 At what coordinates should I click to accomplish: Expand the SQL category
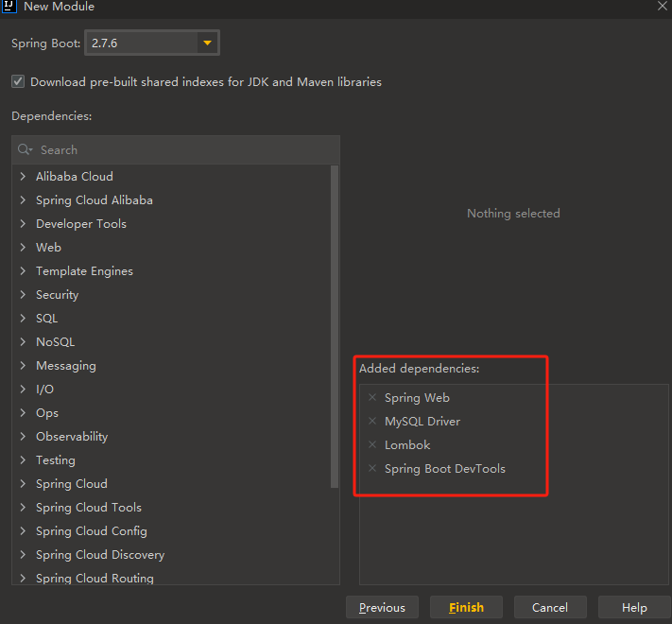(23, 318)
